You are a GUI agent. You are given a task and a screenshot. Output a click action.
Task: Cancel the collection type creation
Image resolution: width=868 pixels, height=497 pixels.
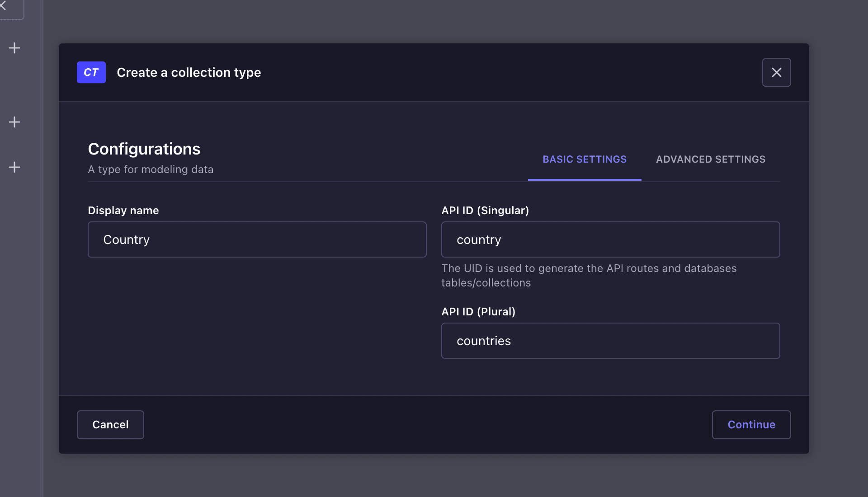tap(110, 425)
